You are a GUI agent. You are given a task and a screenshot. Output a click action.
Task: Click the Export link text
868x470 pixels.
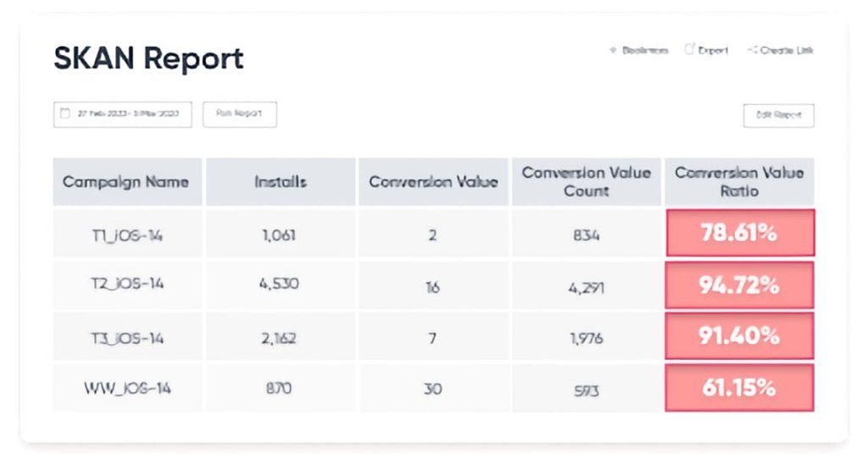(713, 50)
